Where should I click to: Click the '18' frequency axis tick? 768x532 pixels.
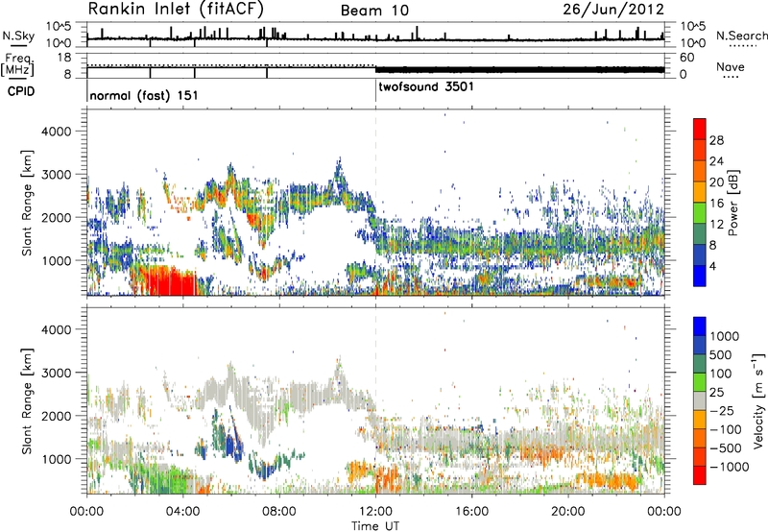pyautogui.click(x=64, y=58)
